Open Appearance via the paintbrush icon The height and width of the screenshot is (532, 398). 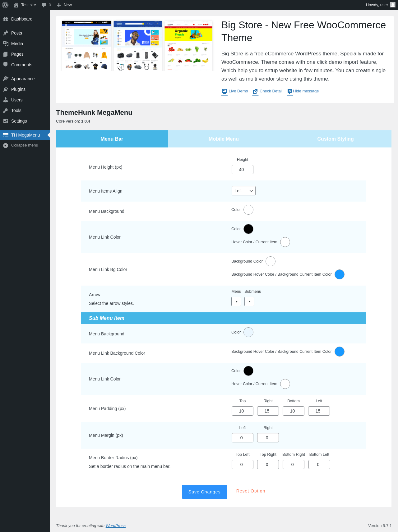[6, 79]
